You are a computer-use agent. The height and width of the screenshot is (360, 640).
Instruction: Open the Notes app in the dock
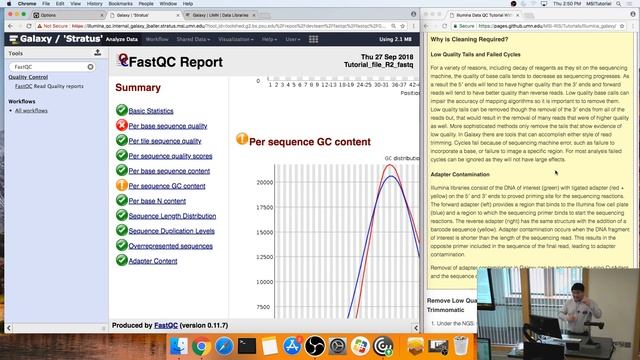click(270, 346)
